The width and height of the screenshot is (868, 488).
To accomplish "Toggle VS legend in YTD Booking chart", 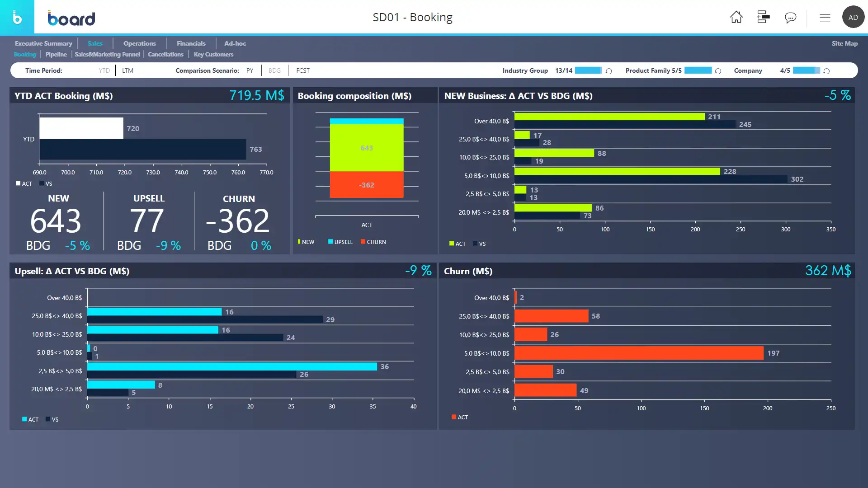I will point(46,183).
